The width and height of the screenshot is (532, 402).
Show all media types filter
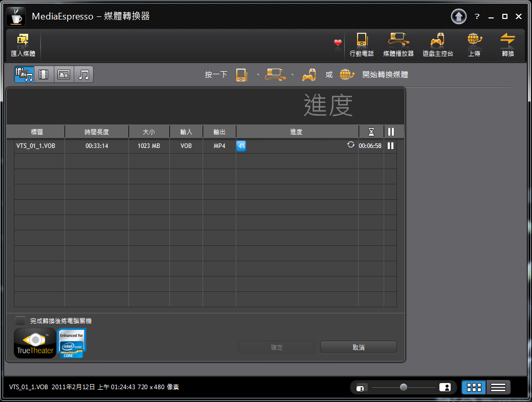click(24, 74)
